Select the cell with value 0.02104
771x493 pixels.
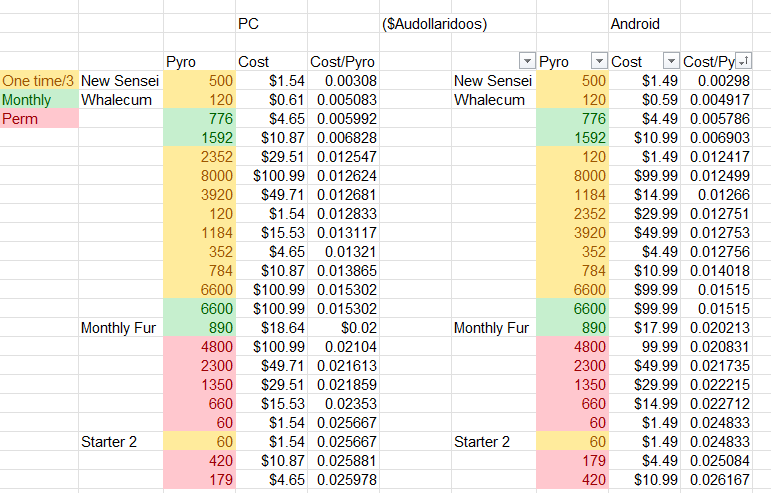point(343,347)
